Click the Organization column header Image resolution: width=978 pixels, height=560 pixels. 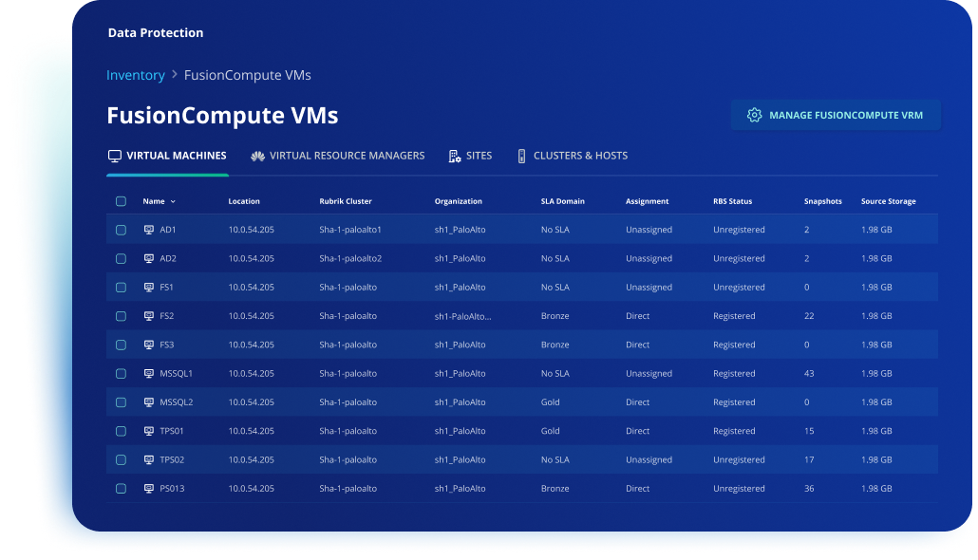459,201
